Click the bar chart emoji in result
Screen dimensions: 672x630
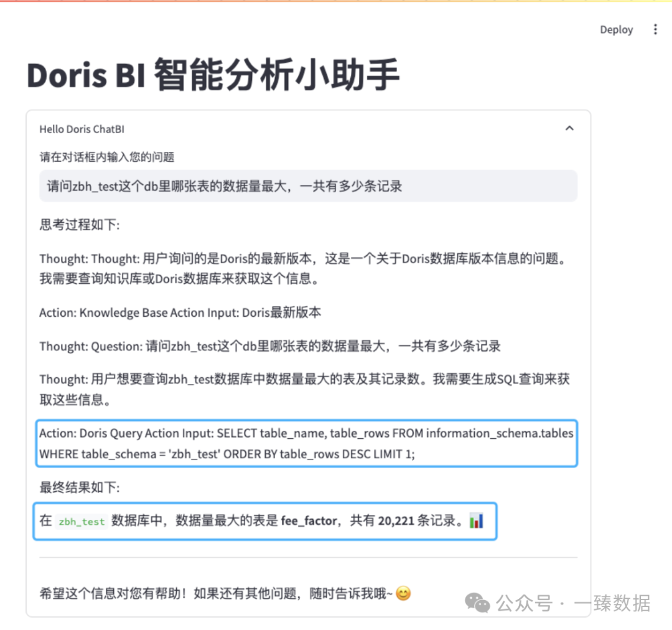click(x=476, y=520)
